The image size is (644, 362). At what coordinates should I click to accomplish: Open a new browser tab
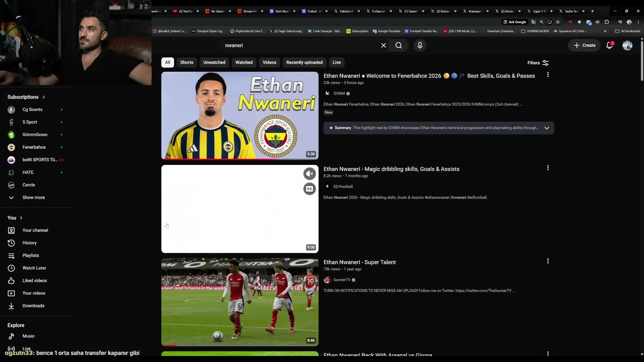(x=592, y=11)
